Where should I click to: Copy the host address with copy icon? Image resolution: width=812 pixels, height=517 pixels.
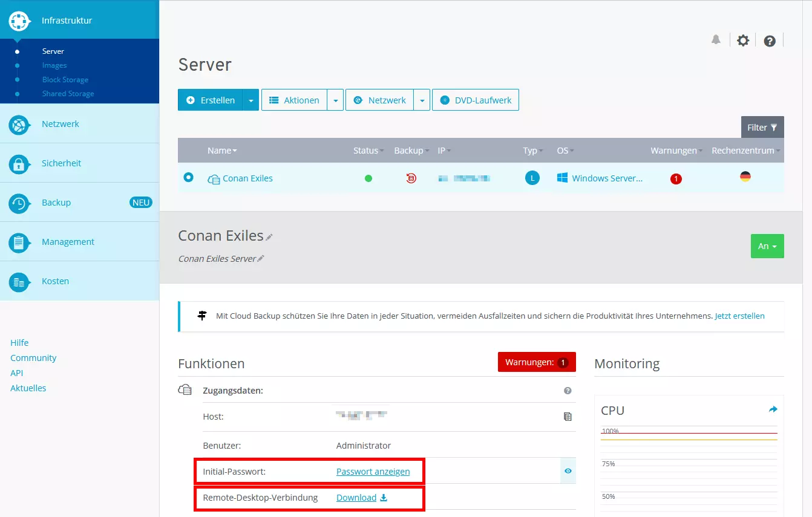click(568, 417)
